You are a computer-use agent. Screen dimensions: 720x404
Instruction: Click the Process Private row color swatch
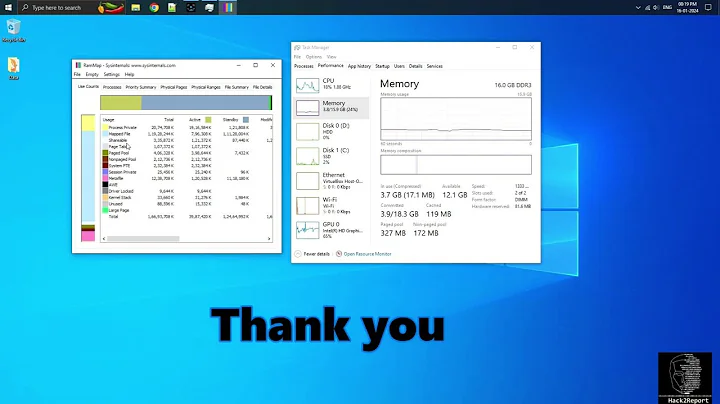coord(105,128)
